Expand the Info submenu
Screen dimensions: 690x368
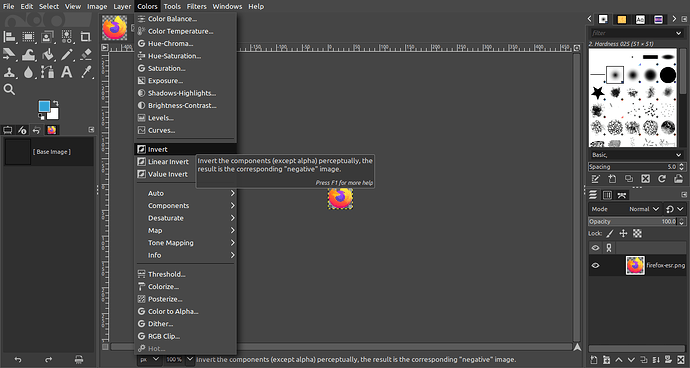point(185,255)
